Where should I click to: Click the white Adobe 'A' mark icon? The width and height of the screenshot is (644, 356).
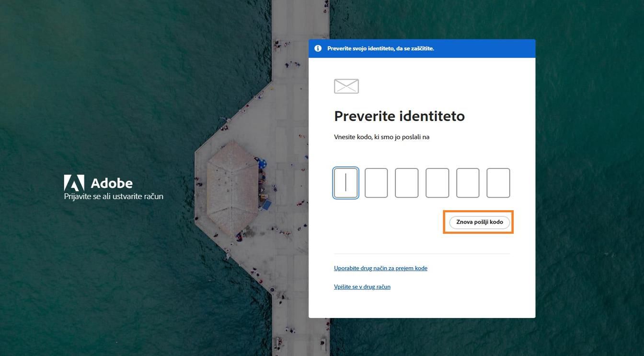click(73, 183)
